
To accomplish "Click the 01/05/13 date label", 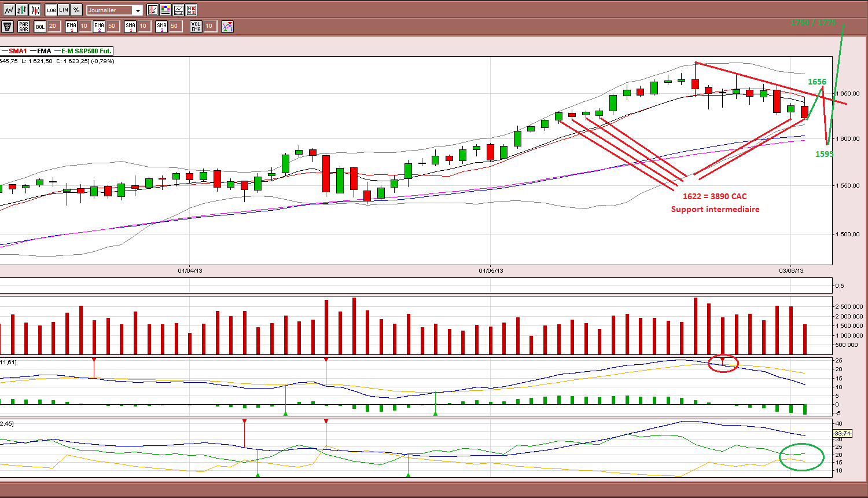I will [x=491, y=270].
